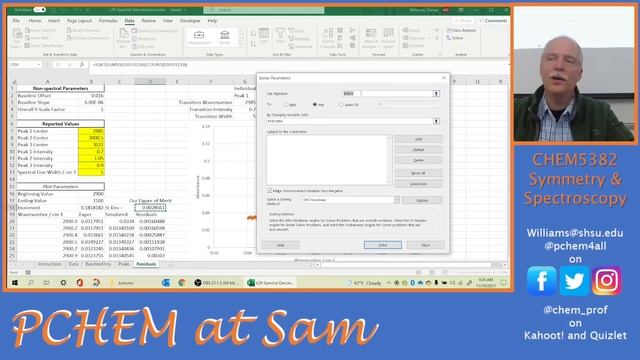Screen dimensions: 640x360
Task: Click the Options button in Solver
Action: click(x=422, y=200)
